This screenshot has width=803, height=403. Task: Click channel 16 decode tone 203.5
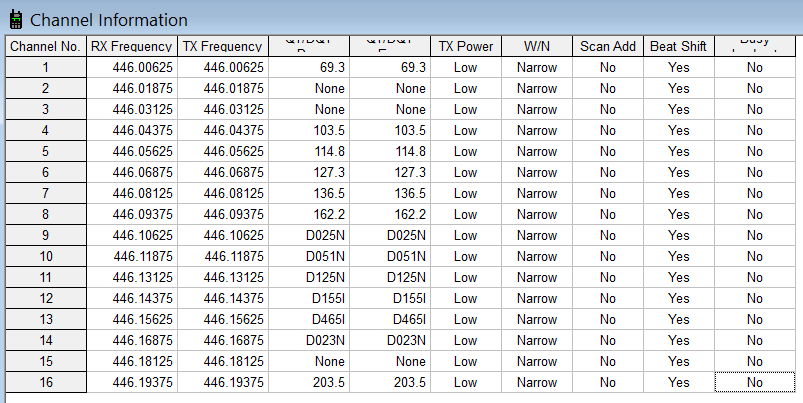point(309,382)
